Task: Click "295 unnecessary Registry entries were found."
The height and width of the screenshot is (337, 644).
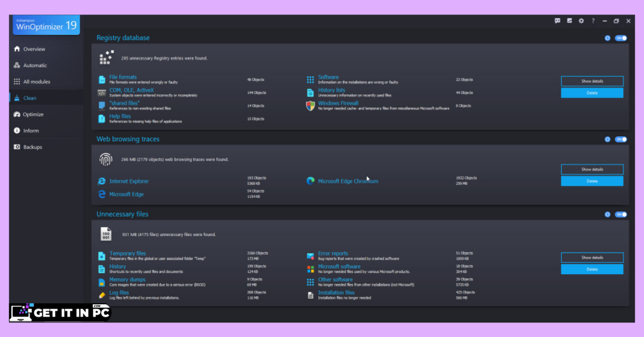Action: point(164,58)
